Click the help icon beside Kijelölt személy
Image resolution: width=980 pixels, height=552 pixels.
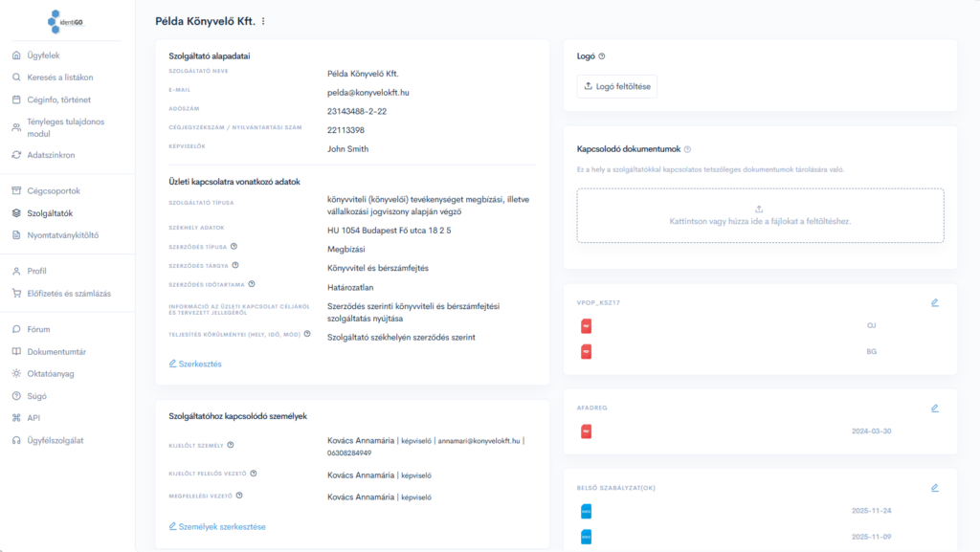pos(231,445)
